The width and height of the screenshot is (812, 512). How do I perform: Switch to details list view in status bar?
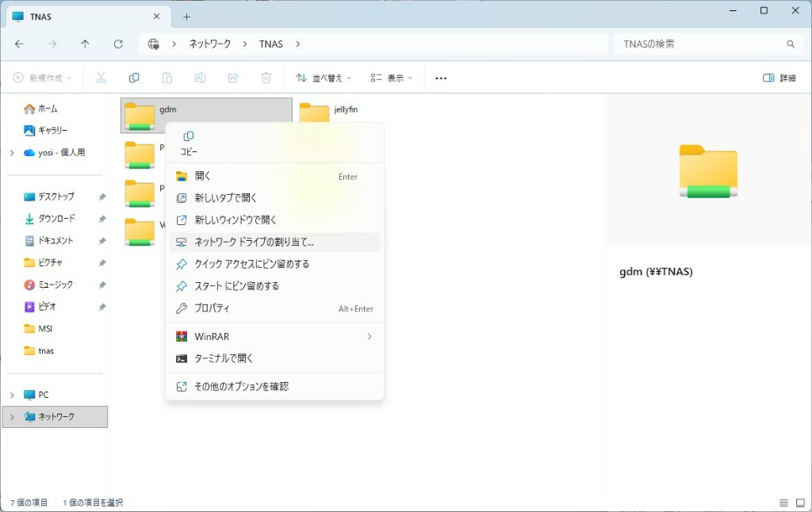point(783,502)
